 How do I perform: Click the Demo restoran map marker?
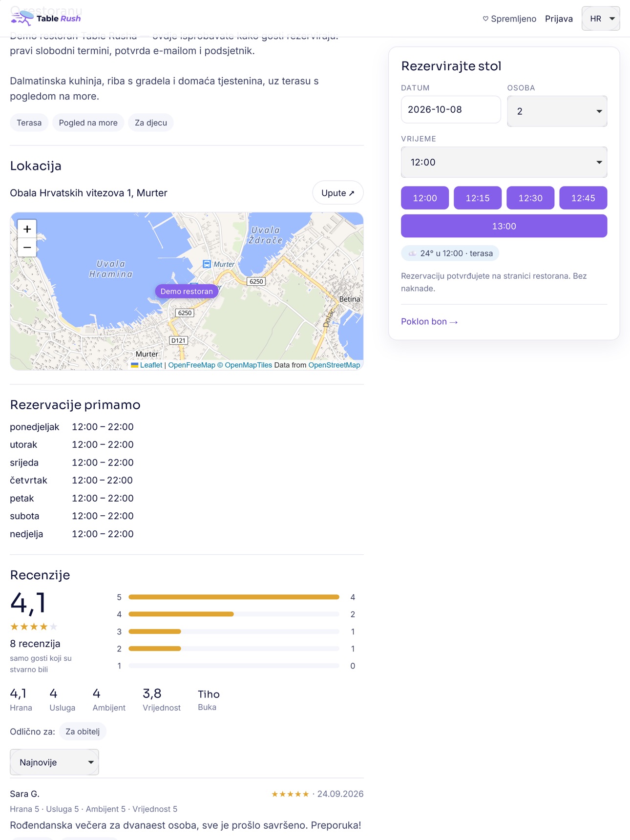(x=187, y=291)
